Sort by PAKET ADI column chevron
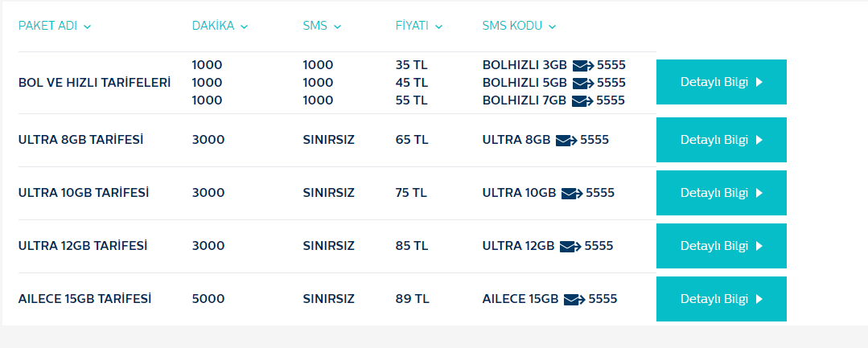 (87, 27)
